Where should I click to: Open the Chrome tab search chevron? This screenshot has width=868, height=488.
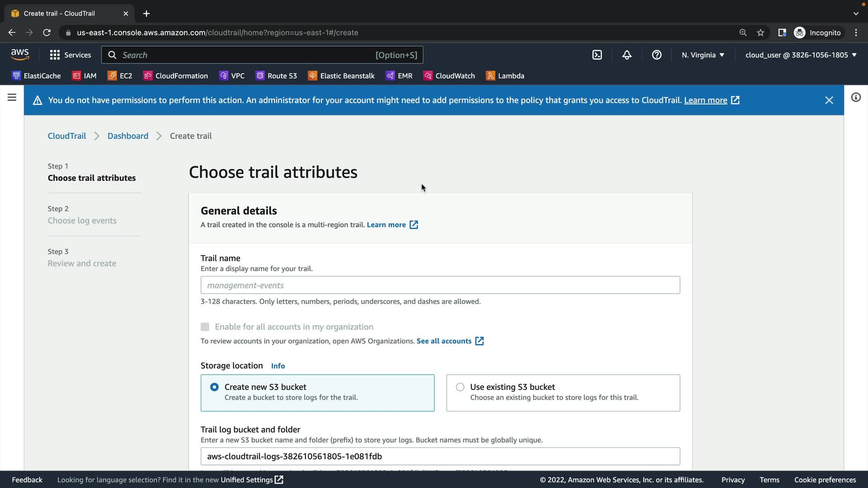click(x=856, y=14)
